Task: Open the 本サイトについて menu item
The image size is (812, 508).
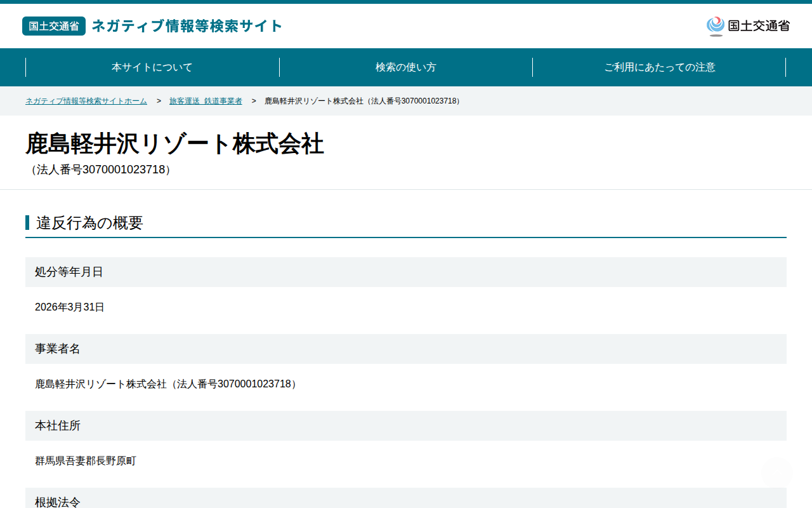Action: click(152, 67)
